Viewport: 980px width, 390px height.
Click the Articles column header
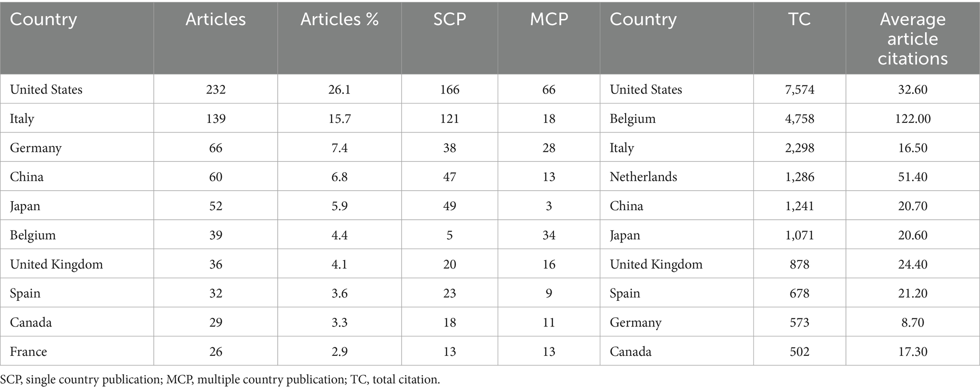click(x=216, y=19)
